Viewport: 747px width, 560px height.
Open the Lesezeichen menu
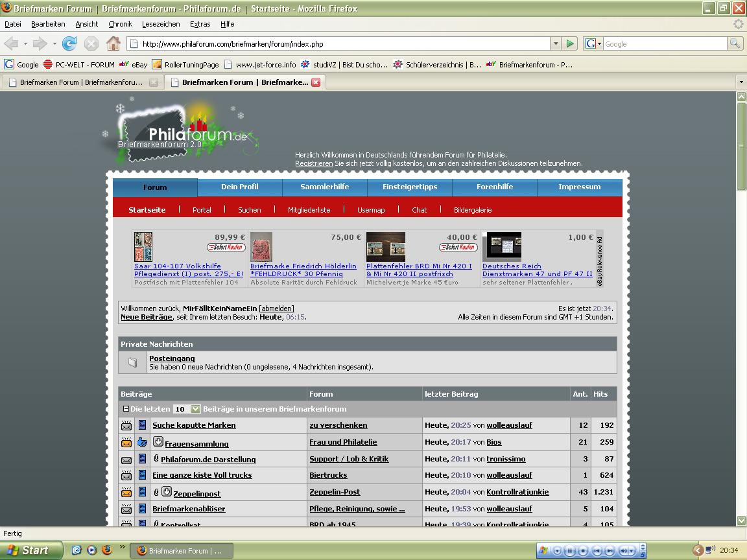(x=161, y=24)
